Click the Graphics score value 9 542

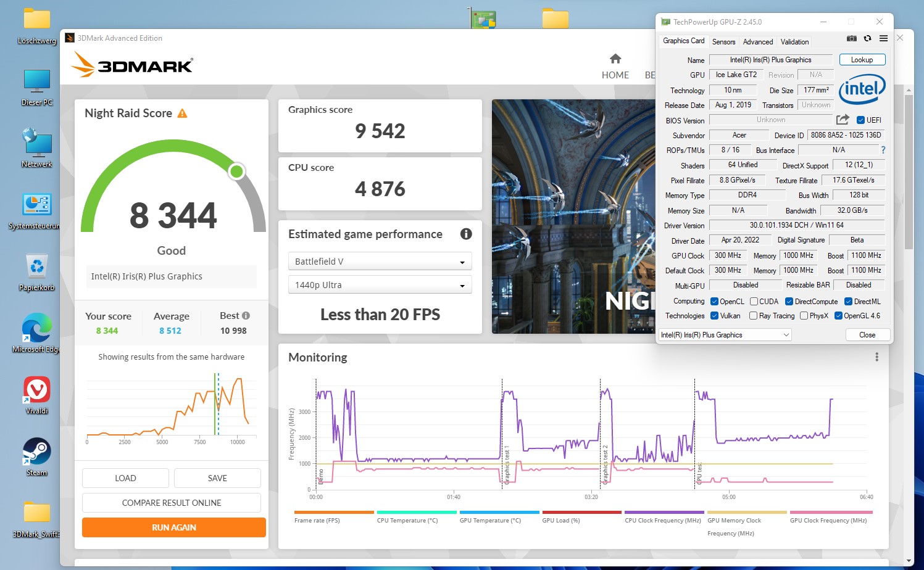point(380,131)
